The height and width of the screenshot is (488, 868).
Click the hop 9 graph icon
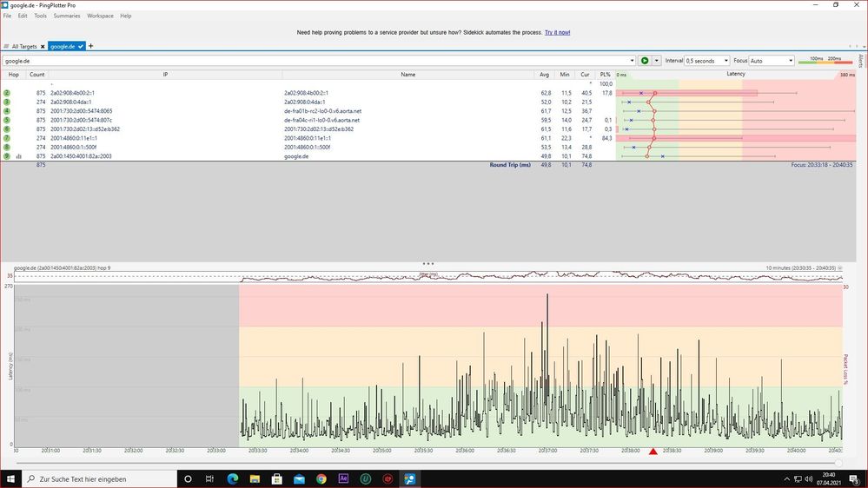(18, 156)
